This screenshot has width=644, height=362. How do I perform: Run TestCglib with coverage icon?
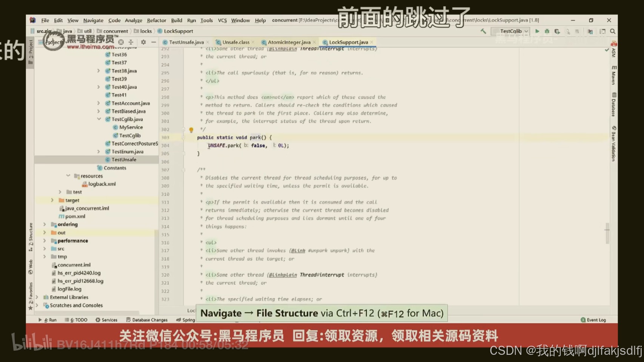(x=557, y=32)
